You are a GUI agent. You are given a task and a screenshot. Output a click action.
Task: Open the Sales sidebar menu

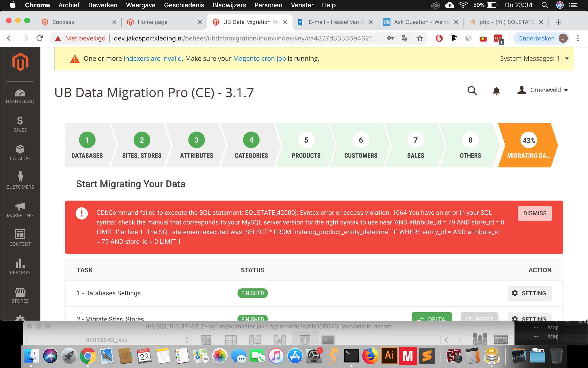click(20, 124)
